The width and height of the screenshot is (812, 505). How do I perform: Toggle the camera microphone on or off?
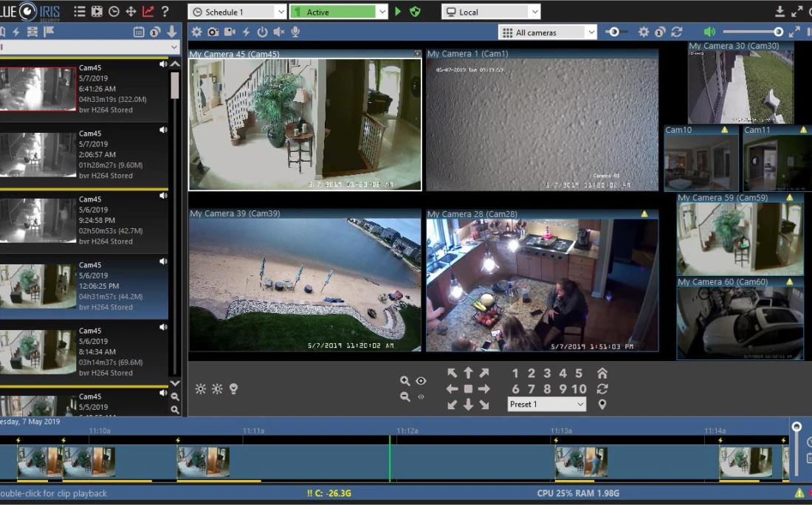click(295, 32)
